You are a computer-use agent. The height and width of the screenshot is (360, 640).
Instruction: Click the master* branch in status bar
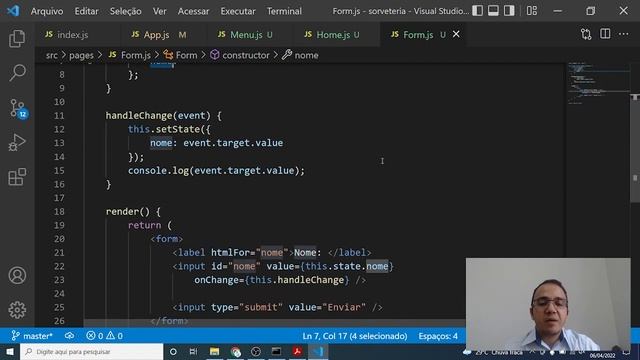32,336
